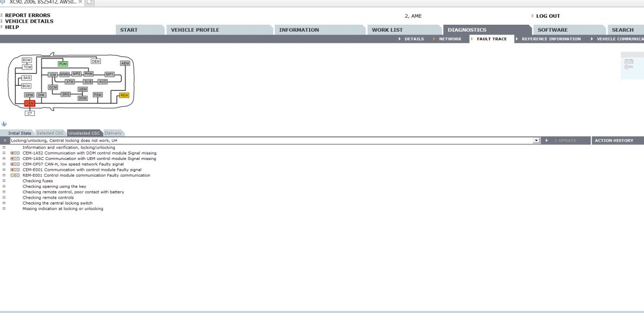Screen dimensions: 644x313
Task: Click the speaker icon below the vehicle diagram
Action: pyautogui.click(x=5, y=123)
